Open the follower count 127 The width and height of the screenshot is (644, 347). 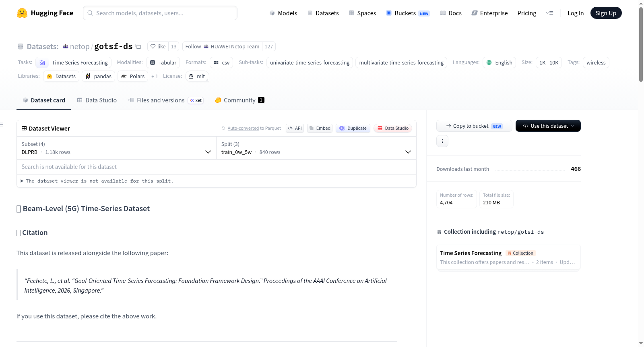[269, 46]
